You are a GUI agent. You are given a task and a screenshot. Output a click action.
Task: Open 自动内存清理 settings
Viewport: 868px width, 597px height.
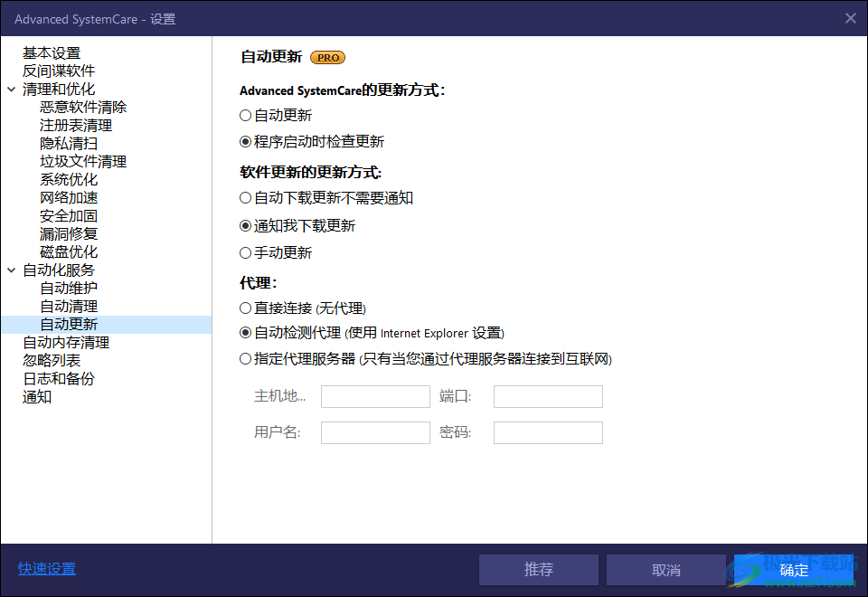coord(66,343)
